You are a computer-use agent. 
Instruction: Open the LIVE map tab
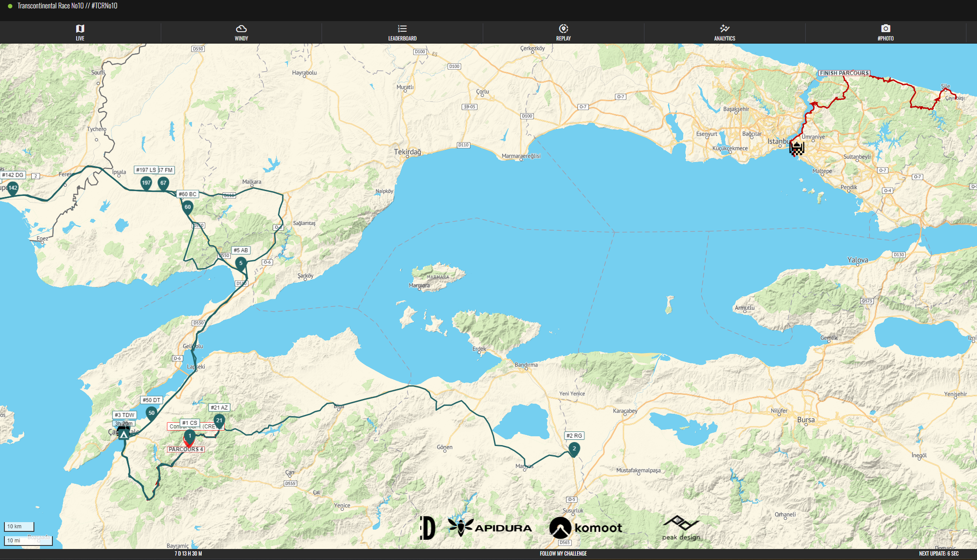click(80, 33)
